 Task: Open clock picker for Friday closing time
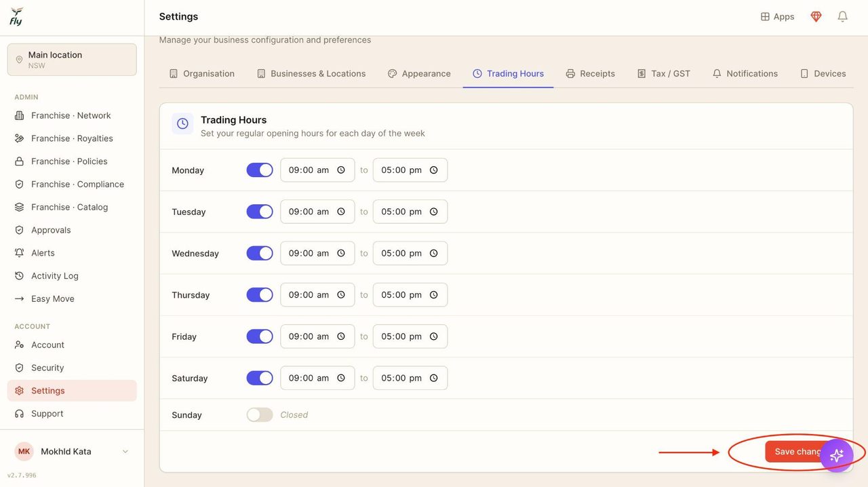point(434,336)
